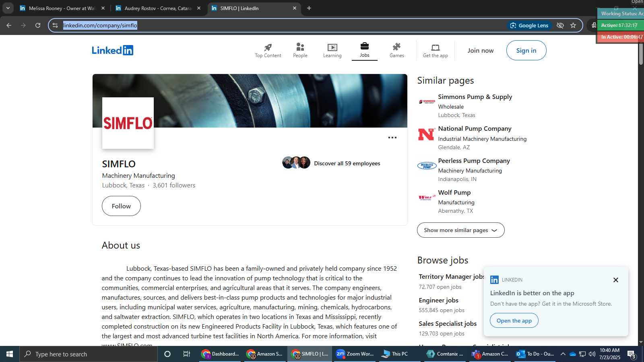Bookmark this page with star icon
The height and width of the screenshot is (362, 644).
[573, 25]
